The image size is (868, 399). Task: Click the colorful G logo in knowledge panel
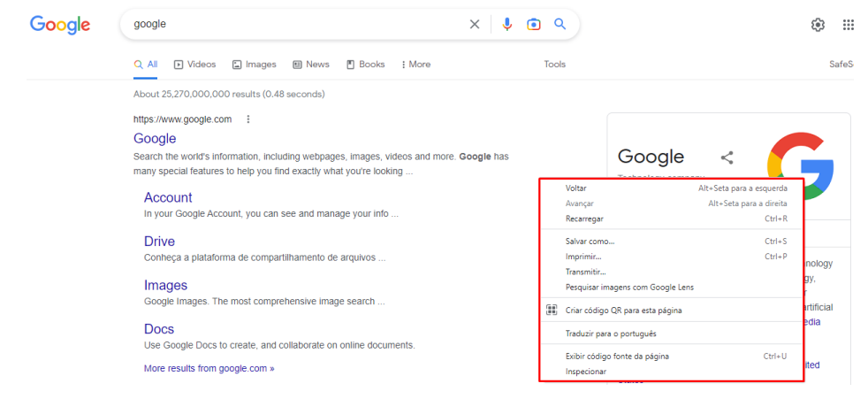point(801,165)
